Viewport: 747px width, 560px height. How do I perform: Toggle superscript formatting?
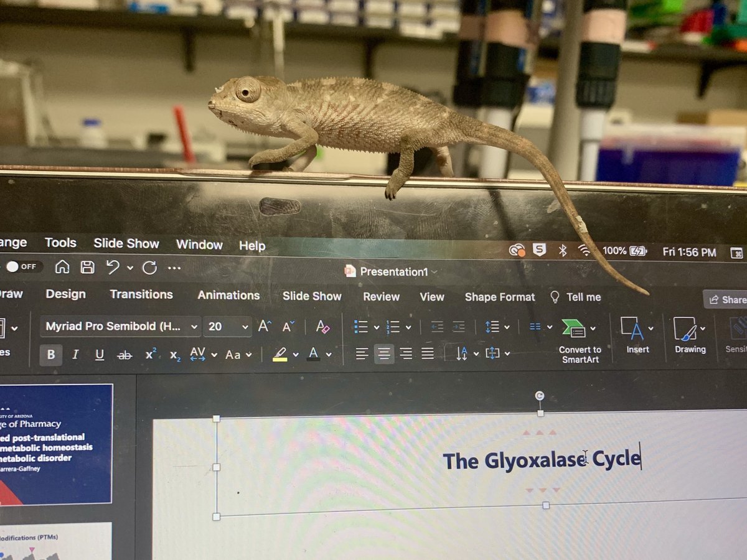click(x=151, y=354)
